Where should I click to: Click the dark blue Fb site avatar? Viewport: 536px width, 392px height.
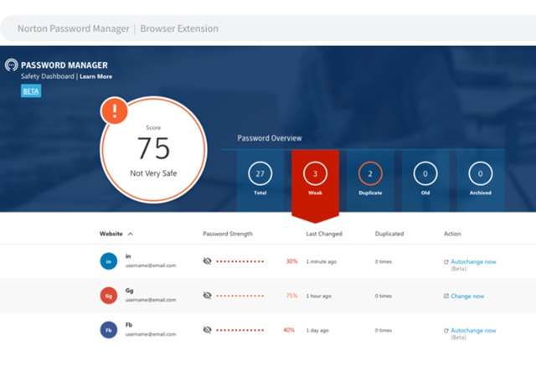[x=109, y=330]
